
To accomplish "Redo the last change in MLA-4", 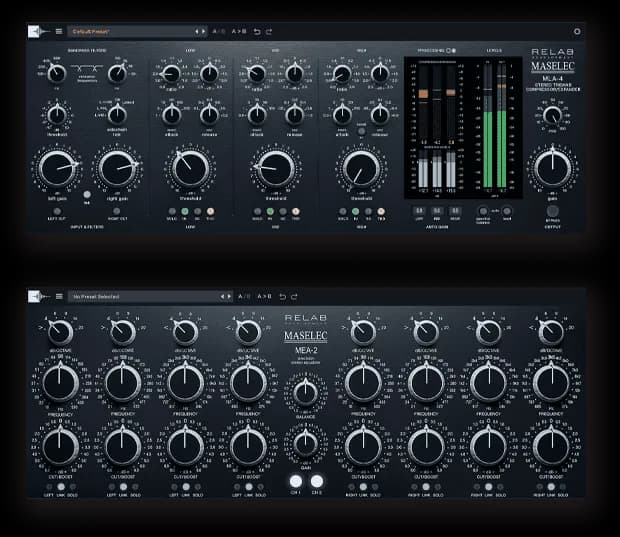I will click(x=269, y=31).
